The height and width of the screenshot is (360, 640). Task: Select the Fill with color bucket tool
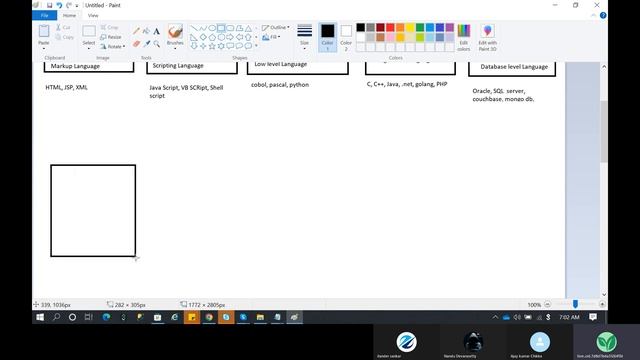coord(146,31)
